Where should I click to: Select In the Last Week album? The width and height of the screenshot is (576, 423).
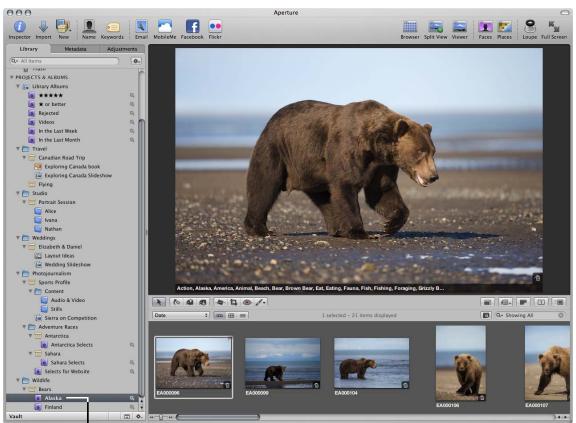72,131
